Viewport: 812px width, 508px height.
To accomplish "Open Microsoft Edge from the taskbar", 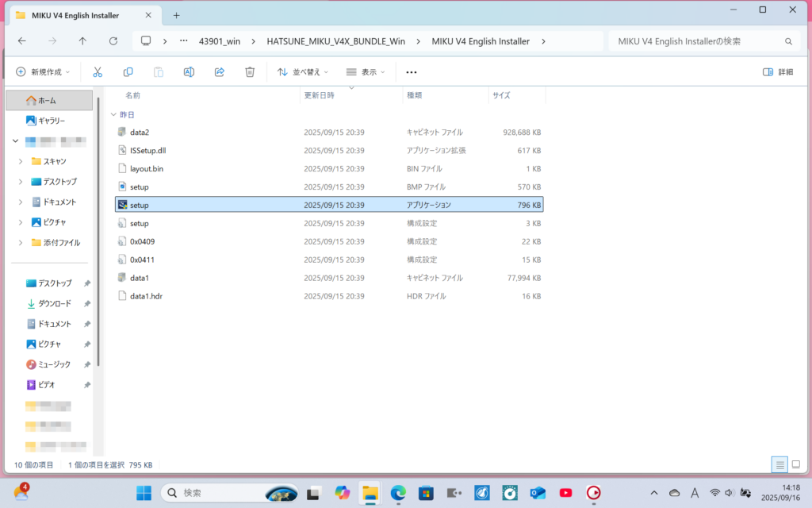I will (x=397, y=493).
